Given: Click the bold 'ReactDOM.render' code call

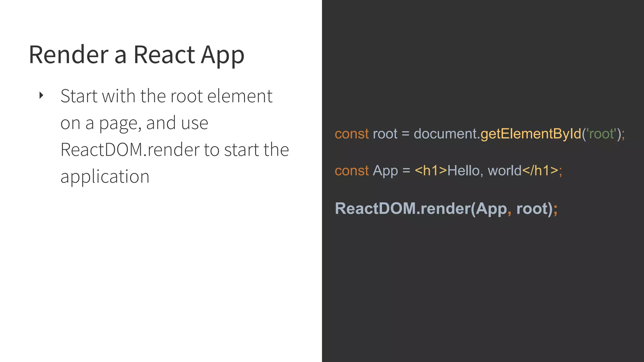Looking at the screenshot, I should pyautogui.click(x=402, y=209).
